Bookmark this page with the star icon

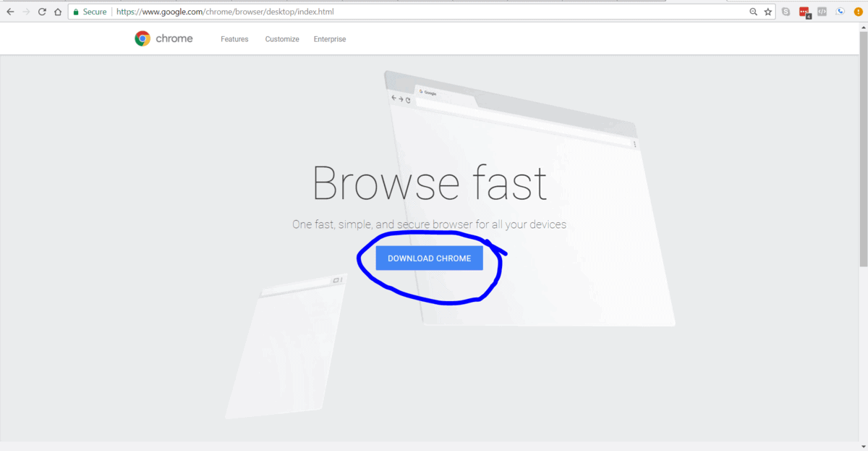[x=768, y=12]
